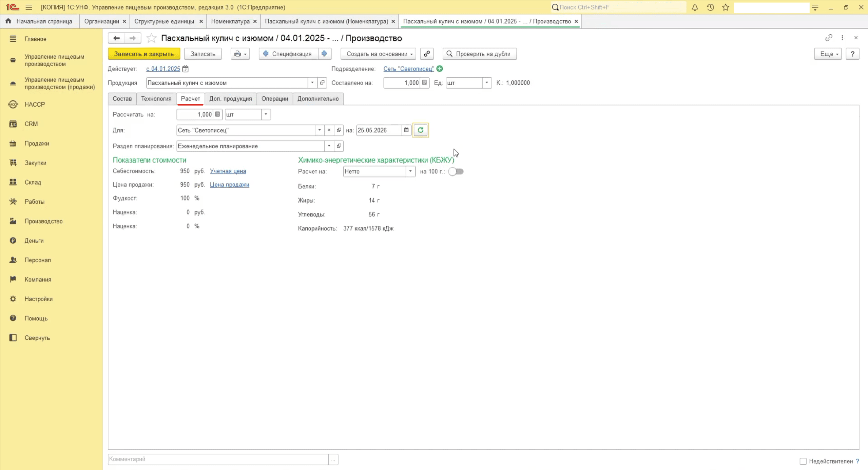Viewport: 868px width, 470px height.
Task: Go to previous specification arrow
Action: (x=266, y=54)
